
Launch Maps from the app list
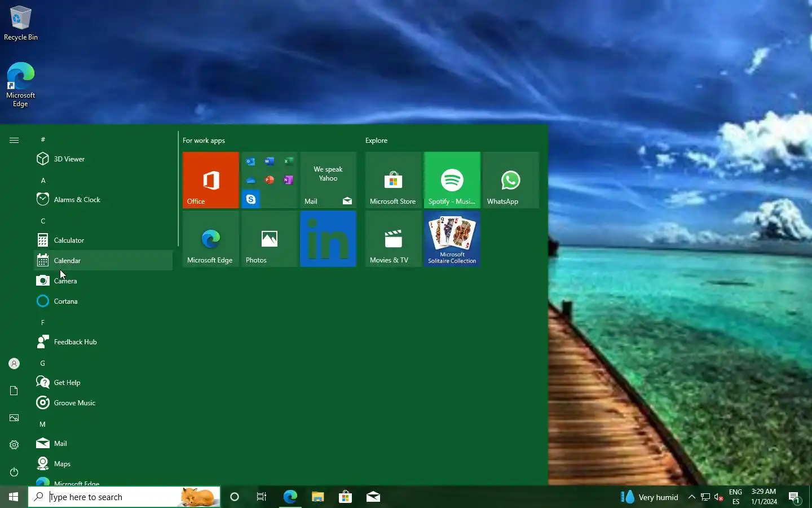click(x=103, y=464)
